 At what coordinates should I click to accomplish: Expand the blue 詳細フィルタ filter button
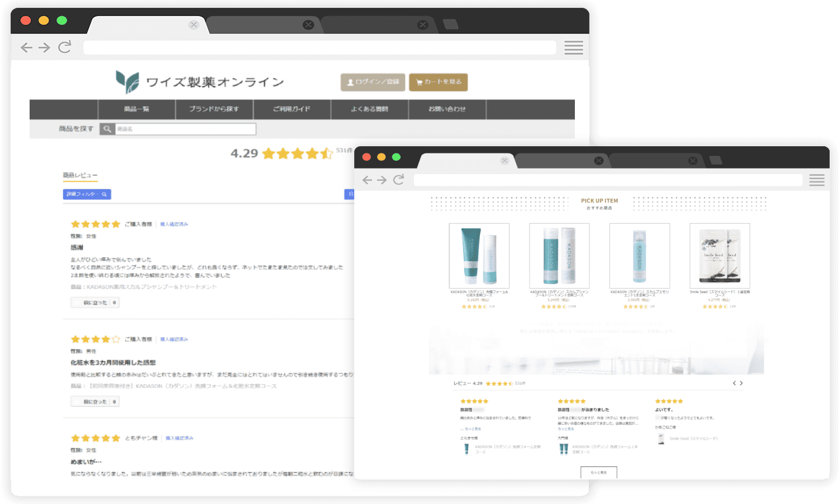87,194
